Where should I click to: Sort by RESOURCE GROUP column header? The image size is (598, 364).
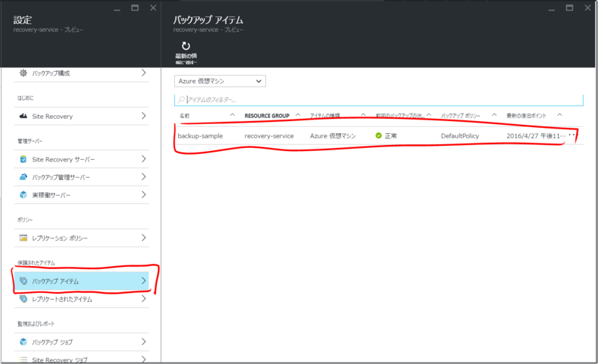coord(267,116)
